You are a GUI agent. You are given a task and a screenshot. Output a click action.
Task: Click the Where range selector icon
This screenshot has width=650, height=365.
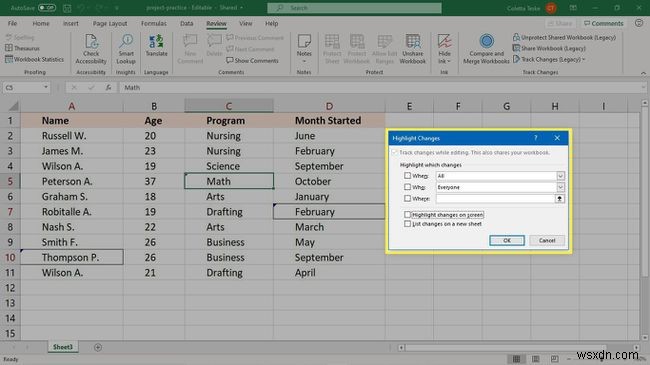pyautogui.click(x=560, y=199)
